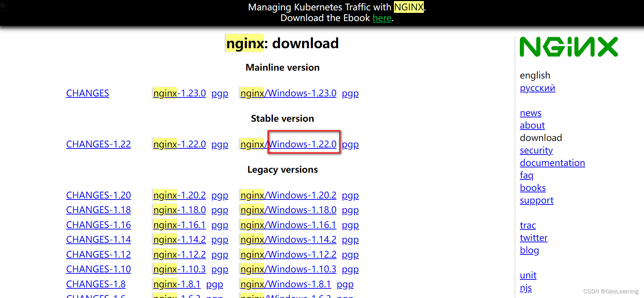This screenshot has width=644, height=298.
Task: Download nginx/Windows-1.20.2
Action: [288, 195]
